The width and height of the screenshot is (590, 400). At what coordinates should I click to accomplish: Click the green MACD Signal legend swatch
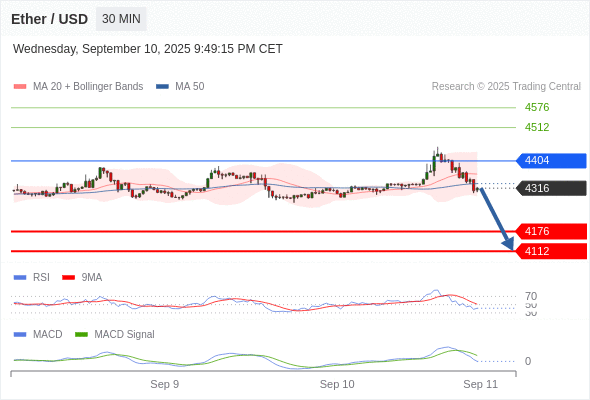pyautogui.click(x=81, y=334)
